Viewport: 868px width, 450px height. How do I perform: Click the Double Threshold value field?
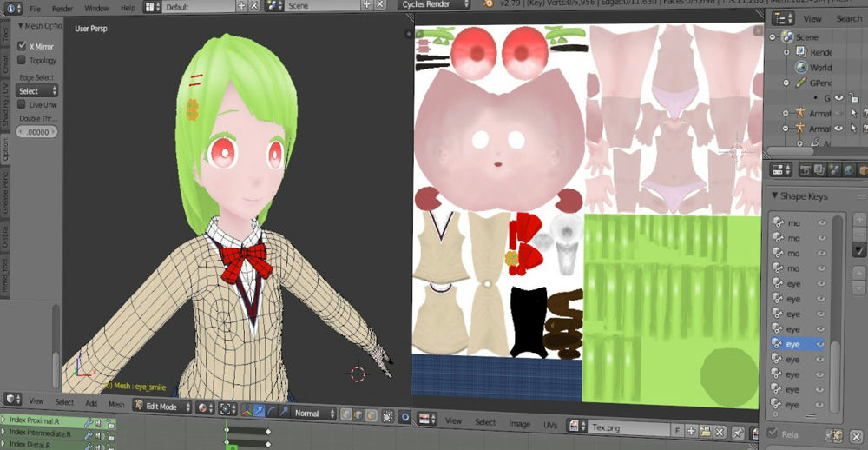click(37, 132)
